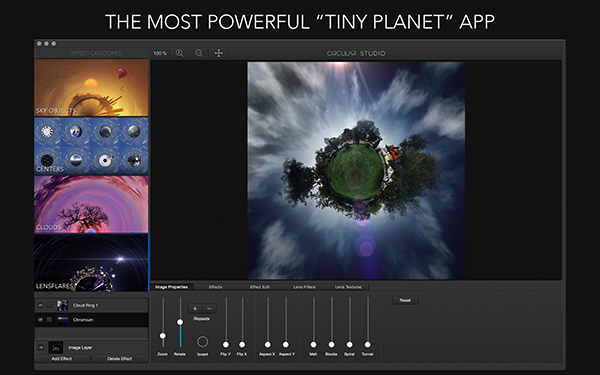Open the Lensflares effect category
The image size is (600, 375).
(x=91, y=263)
